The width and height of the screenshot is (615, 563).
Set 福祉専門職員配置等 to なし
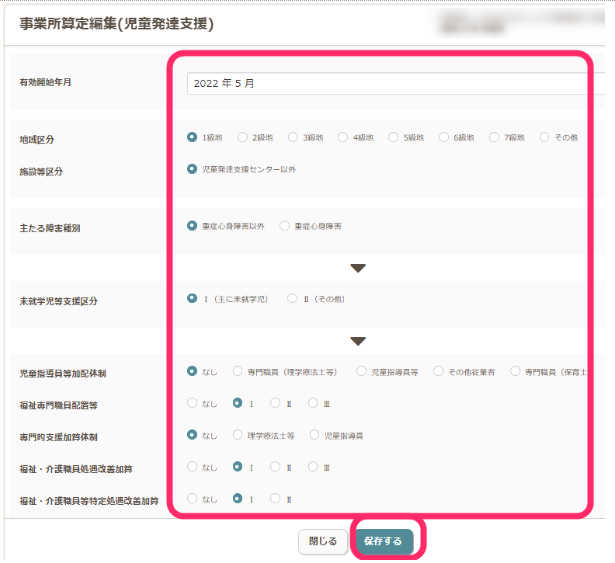point(193,403)
